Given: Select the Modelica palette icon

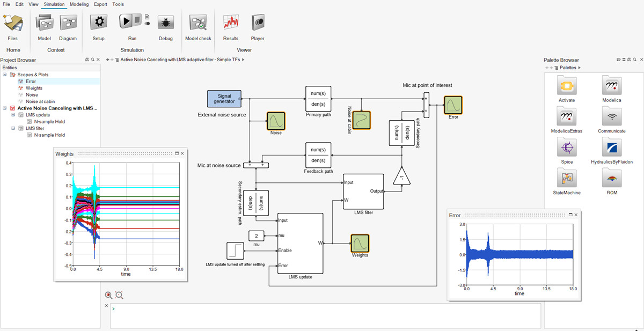Looking at the screenshot, I should coord(611,86).
